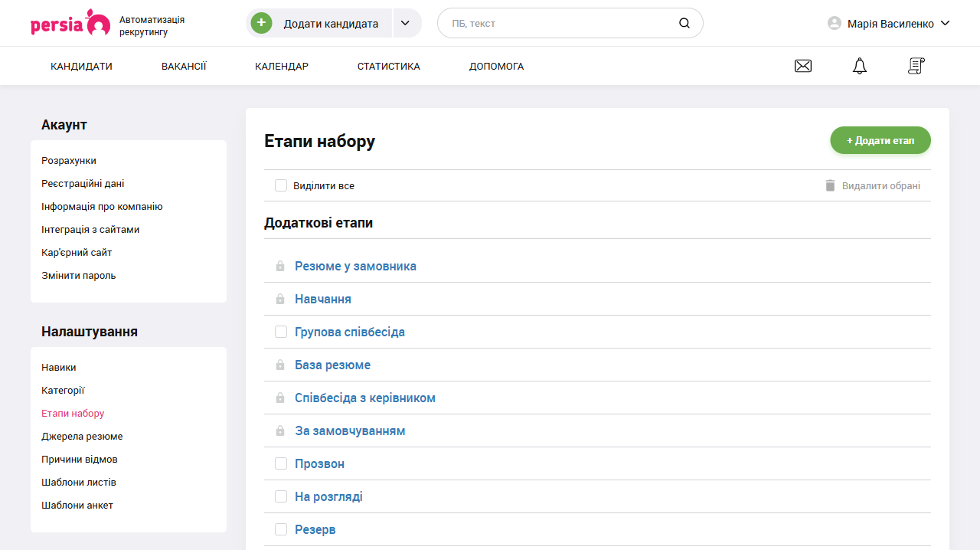Go to the СТАТИСТИКА section
Viewport: 980px width, 550px height.
coord(388,67)
